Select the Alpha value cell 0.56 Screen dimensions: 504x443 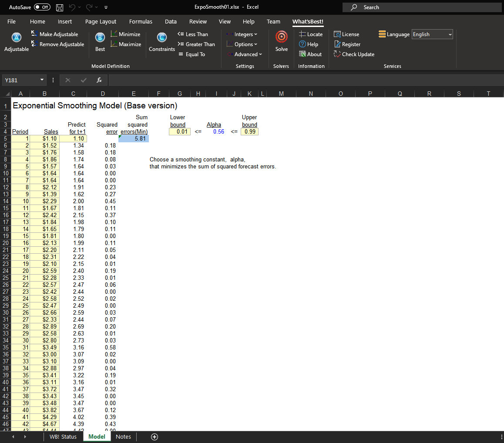[216, 131]
